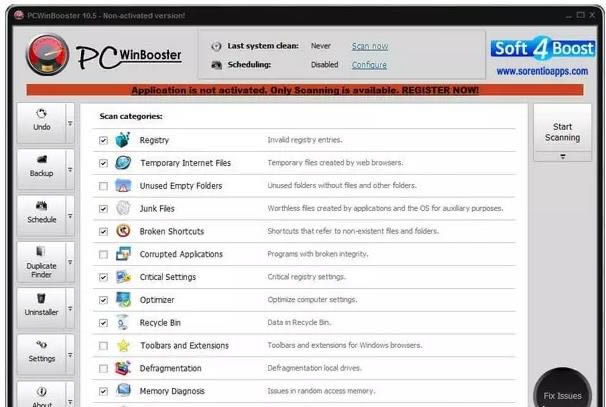The image size is (606, 407).
Task: Expand the Backup button dropdown arrow
Action: 70,170
